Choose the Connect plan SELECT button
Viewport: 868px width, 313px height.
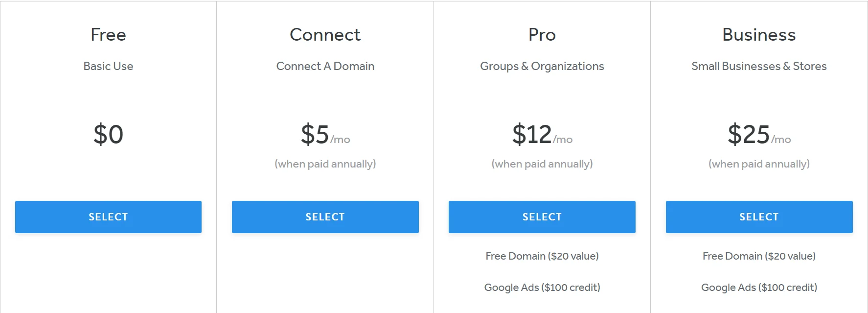click(x=325, y=217)
